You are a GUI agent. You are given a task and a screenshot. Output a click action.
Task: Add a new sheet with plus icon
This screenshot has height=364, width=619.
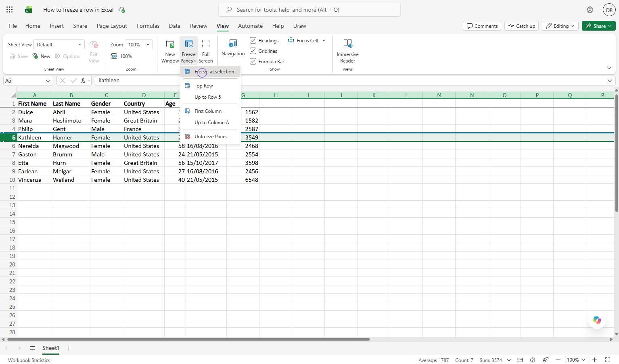[69, 348]
